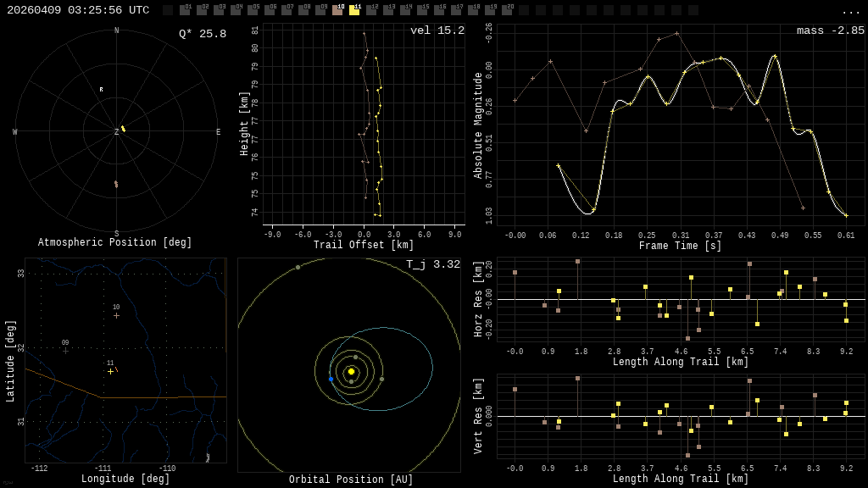Select the highlighted station 10 box

click(337, 10)
